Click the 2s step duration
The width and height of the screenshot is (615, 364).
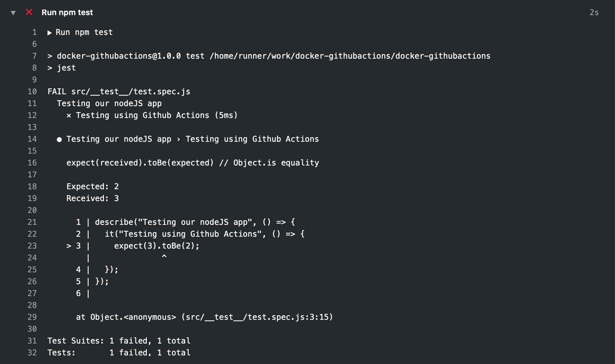(x=594, y=13)
